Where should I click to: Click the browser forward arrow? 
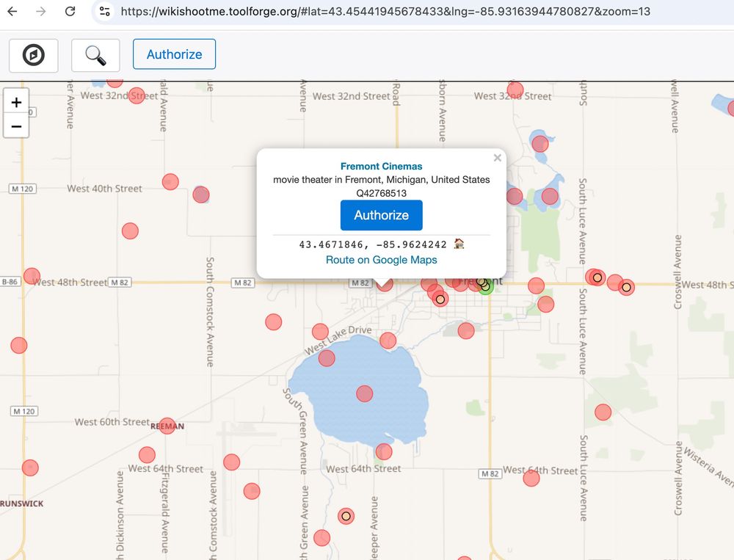click(x=41, y=11)
